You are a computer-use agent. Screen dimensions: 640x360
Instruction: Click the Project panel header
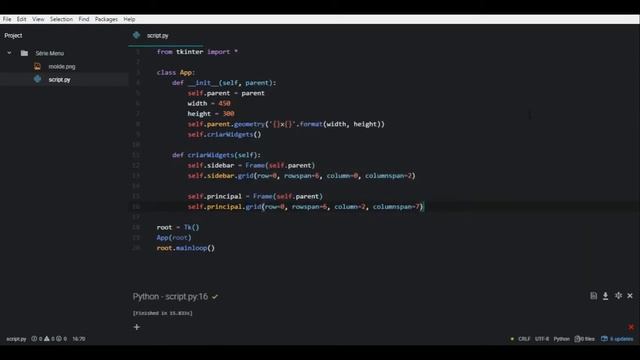coord(13,36)
